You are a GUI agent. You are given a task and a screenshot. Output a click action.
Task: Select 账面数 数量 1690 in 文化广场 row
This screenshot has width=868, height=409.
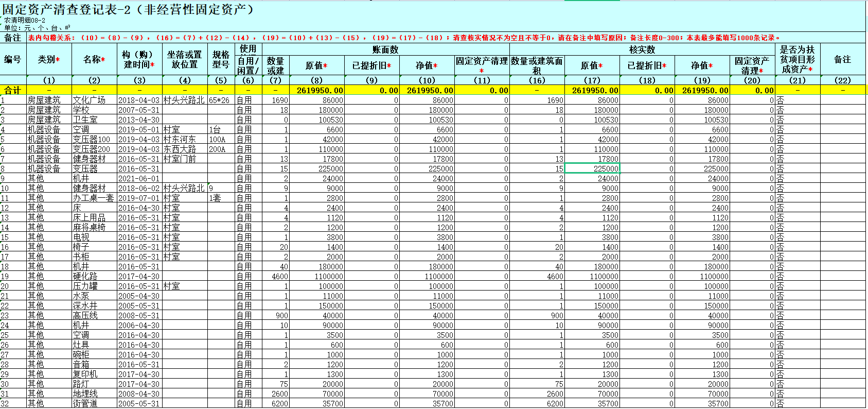pyautogui.click(x=276, y=100)
